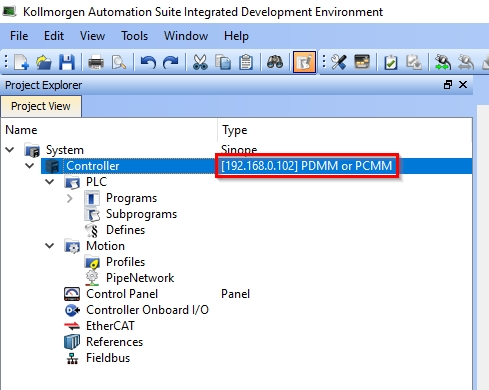489x390 pixels.
Task: Select the System item in the tree
Action: (65, 150)
